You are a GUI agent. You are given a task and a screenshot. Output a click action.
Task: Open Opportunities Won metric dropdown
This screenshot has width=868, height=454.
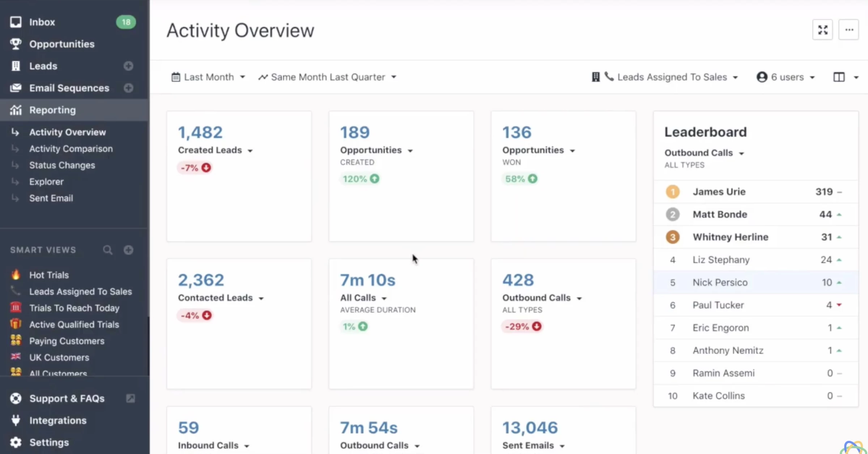point(539,150)
